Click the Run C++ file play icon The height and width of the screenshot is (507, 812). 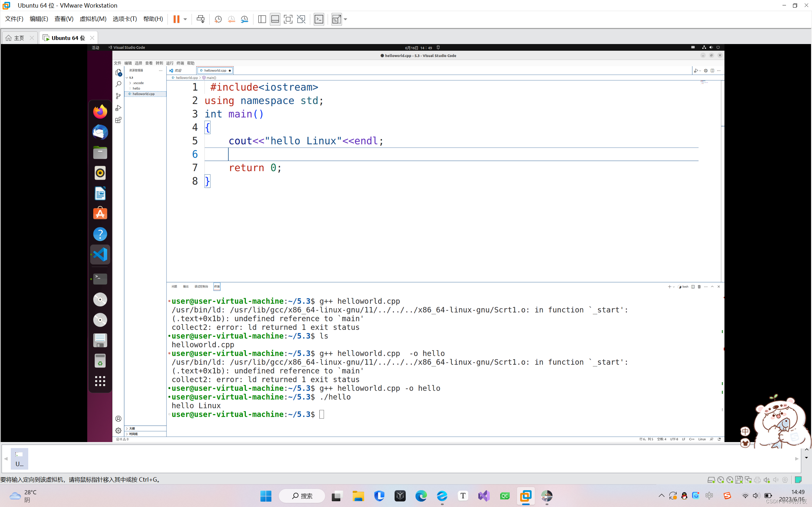coord(696,70)
